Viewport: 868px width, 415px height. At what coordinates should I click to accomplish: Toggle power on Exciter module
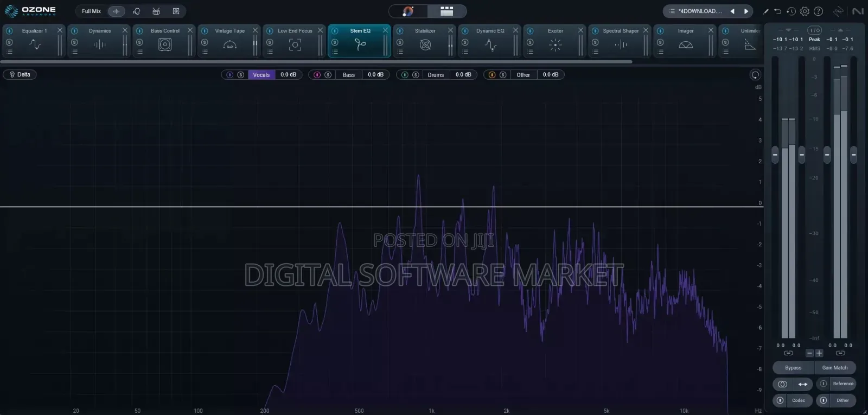point(530,31)
